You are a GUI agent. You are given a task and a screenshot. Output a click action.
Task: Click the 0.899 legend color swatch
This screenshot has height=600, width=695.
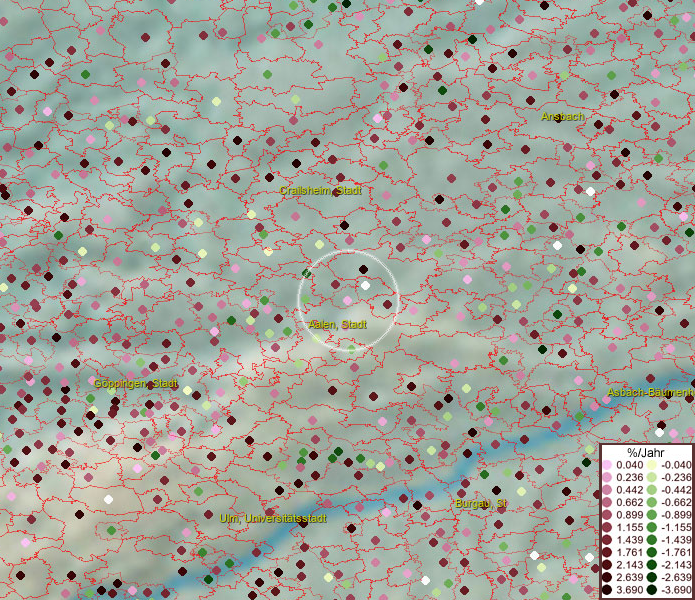(x=607, y=515)
